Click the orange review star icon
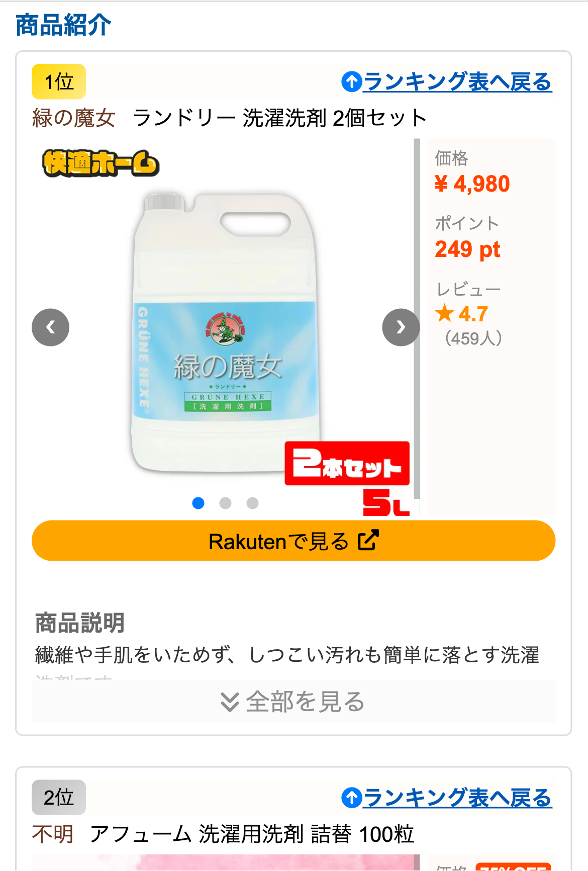 click(x=444, y=313)
